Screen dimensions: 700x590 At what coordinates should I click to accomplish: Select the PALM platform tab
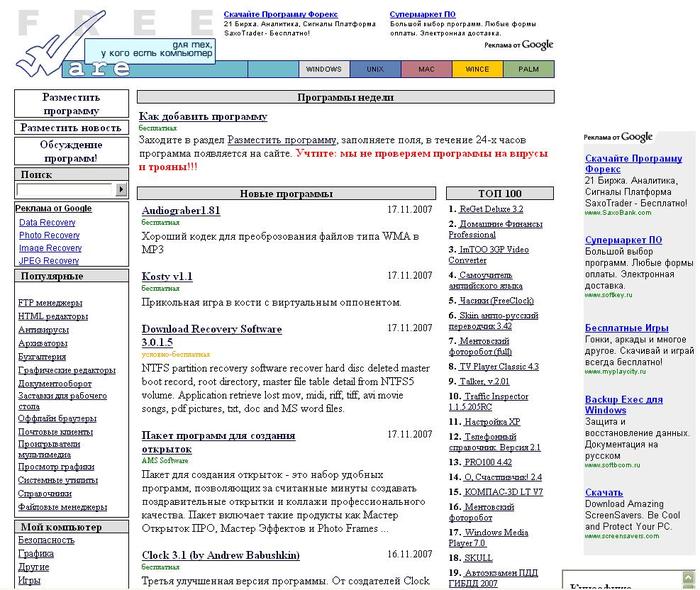click(x=529, y=69)
